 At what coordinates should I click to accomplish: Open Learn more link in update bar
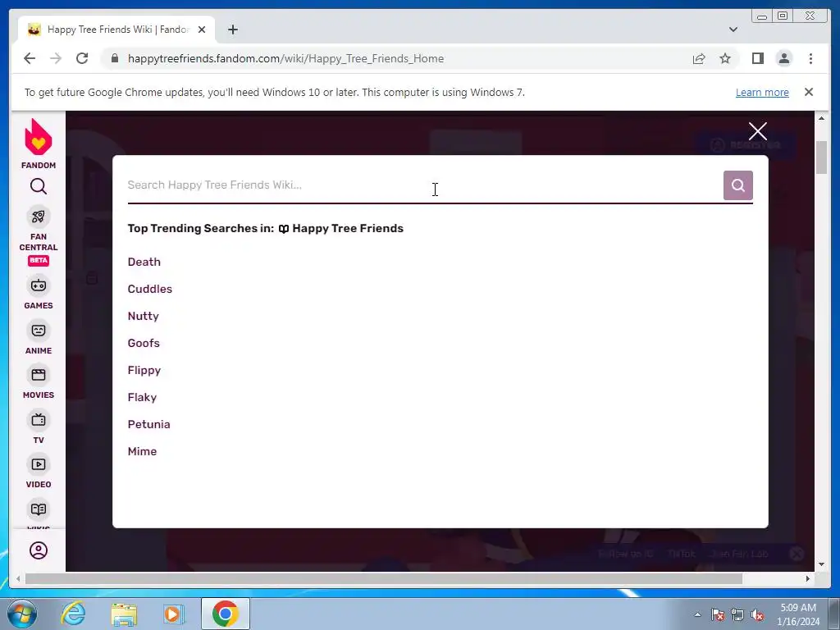762,92
